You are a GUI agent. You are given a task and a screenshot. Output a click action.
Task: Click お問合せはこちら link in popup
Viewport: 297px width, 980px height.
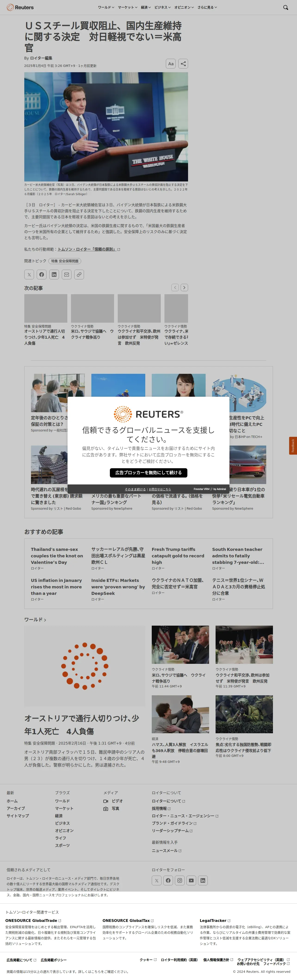click(x=160, y=489)
